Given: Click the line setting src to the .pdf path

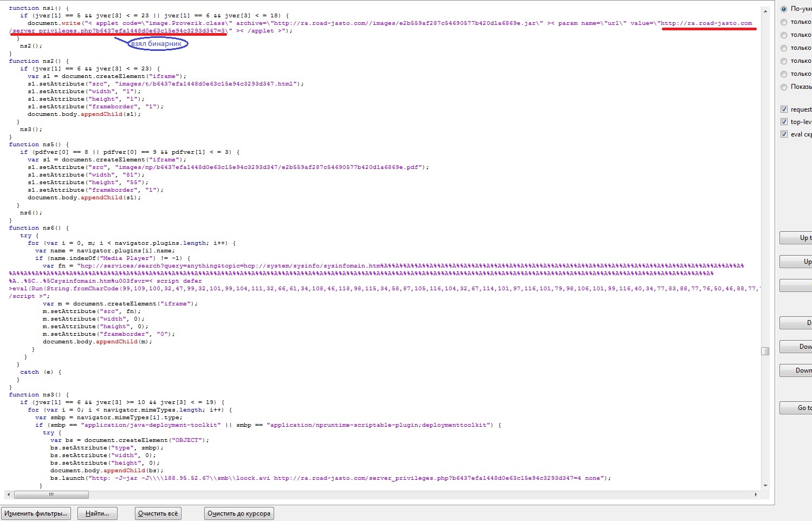Looking at the screenshot, I should click(x=228, y=167).
